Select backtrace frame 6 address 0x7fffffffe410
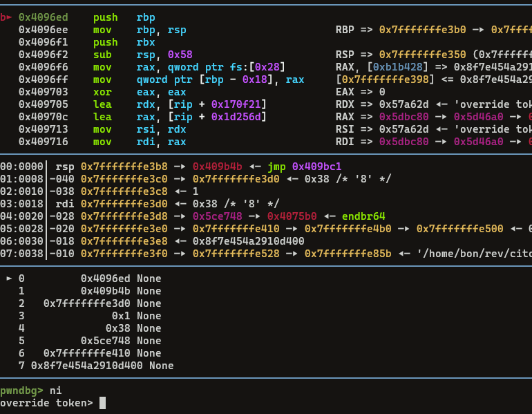Image resolution: width=532 pixels, height=414 pixels. (x=87, y=353)
